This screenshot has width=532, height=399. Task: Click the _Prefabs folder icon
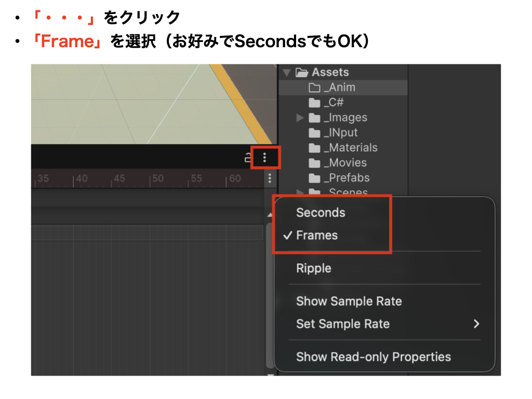(x=314, y=178)
